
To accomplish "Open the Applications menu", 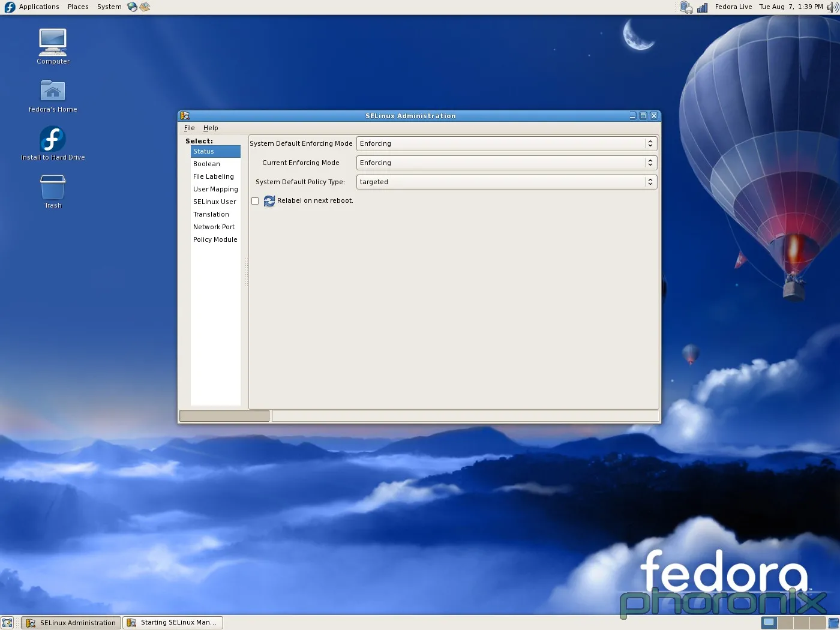I will pos(39,7).
